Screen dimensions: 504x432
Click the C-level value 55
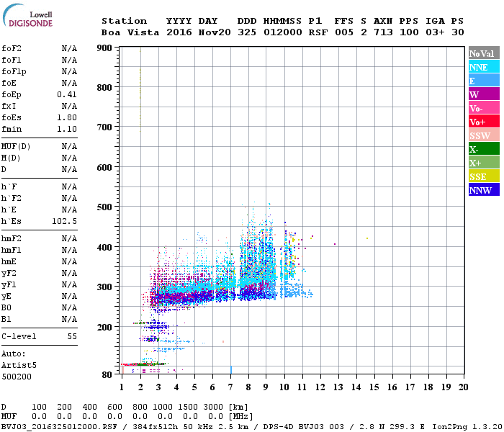click(72, 336)
